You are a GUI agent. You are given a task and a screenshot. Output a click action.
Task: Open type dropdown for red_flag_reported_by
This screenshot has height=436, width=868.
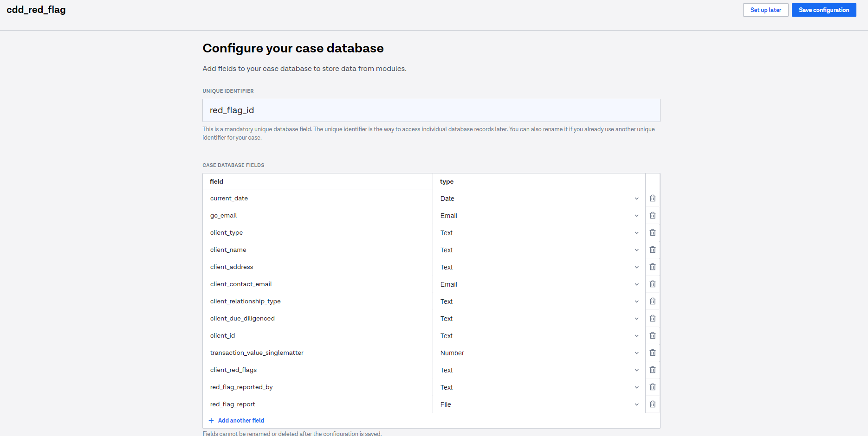coord(539,387)
